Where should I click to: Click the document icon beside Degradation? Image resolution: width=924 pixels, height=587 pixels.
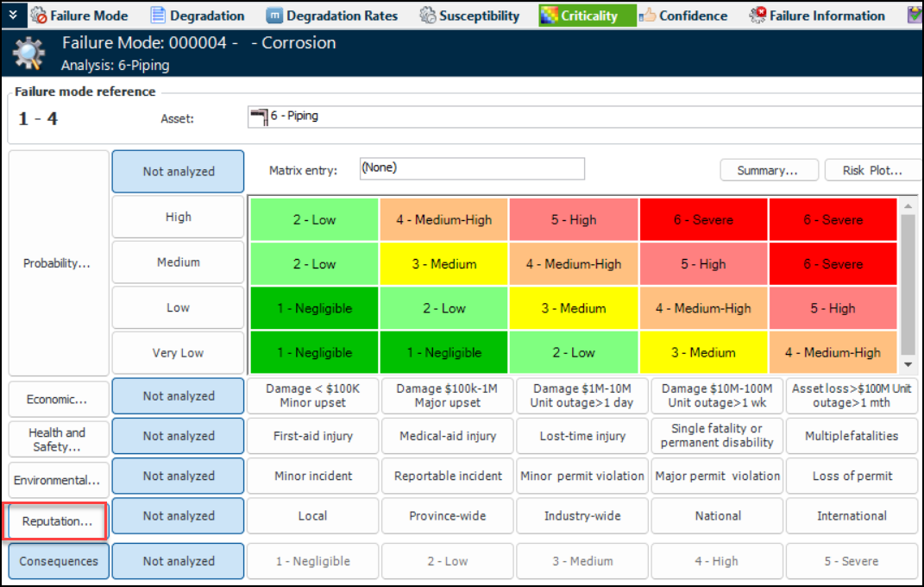pos(158,16)
